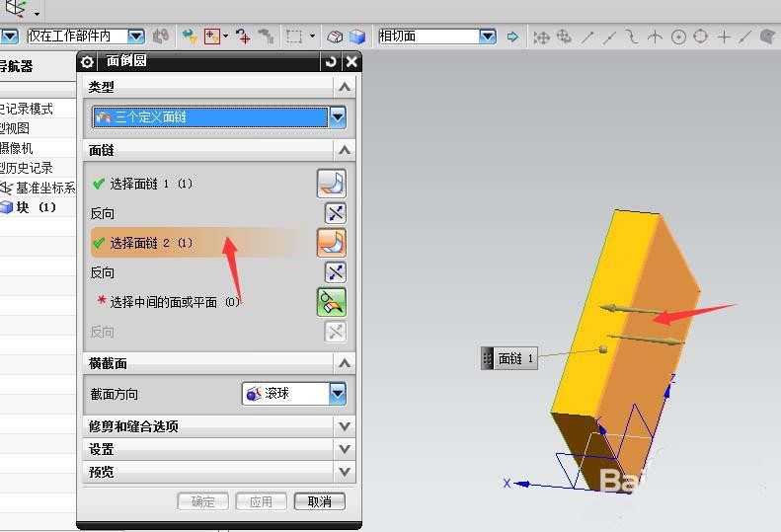Collapse the 横截面 section
The width and height of the screenshot is (781, 532).
(x=345, y=363)
